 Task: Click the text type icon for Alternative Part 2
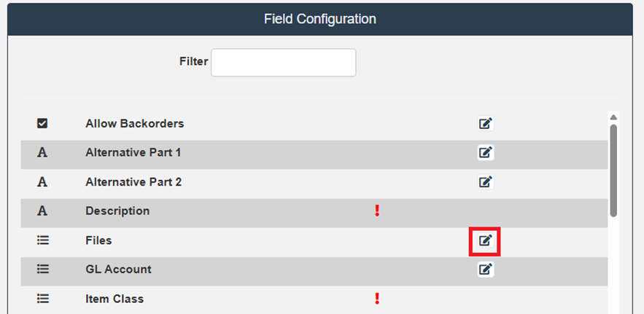click(x=42, y=182)
